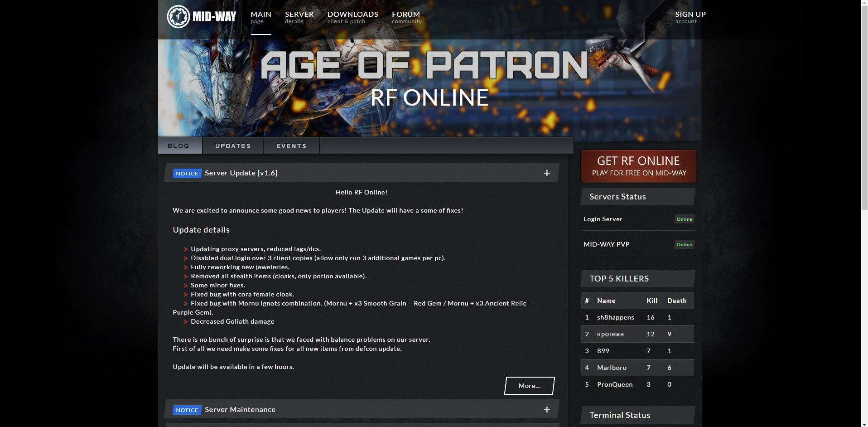
Task: Open SERVER details menu item
Action: (299, 17)
